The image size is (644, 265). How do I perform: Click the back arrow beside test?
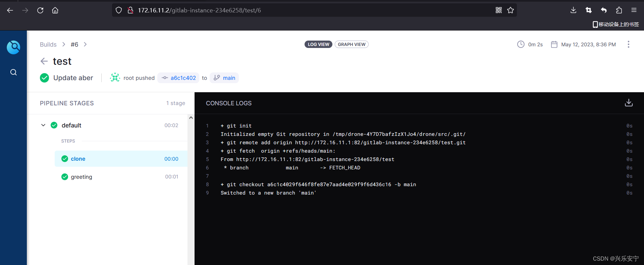(x=44, y=61)
